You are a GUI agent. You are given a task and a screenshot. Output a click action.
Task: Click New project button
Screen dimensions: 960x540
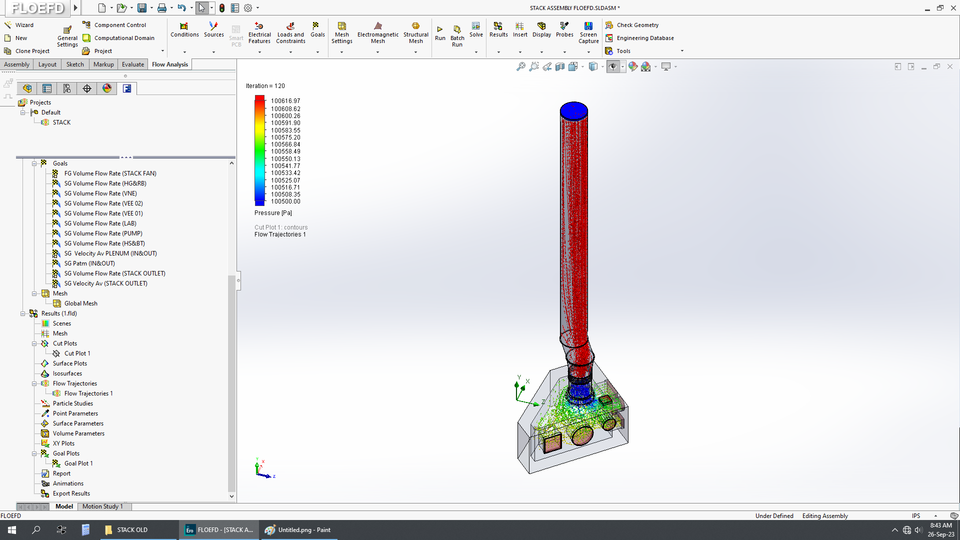[x=16, y=38]
